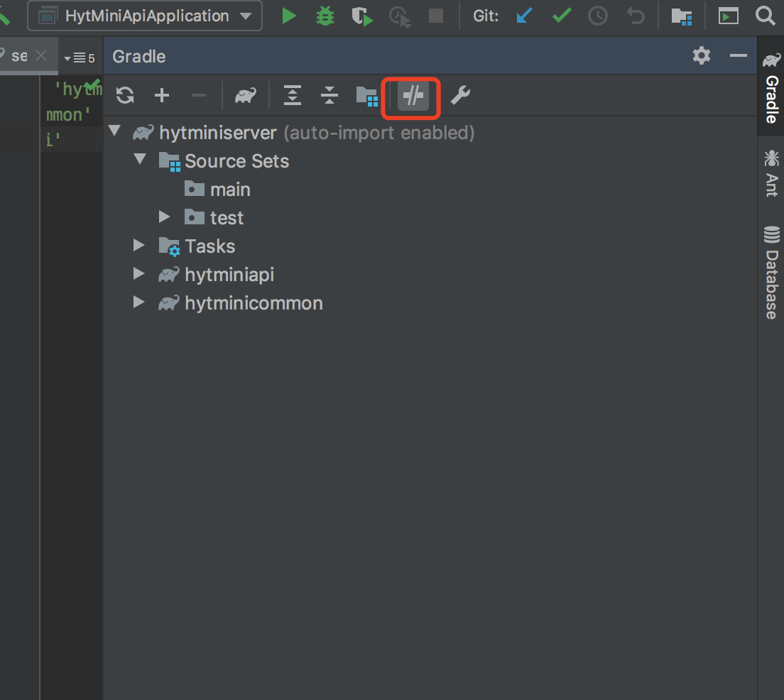784x700 pixels.
Task: Open the Run Anything terminal-window icon
Action: click(728, 16)
